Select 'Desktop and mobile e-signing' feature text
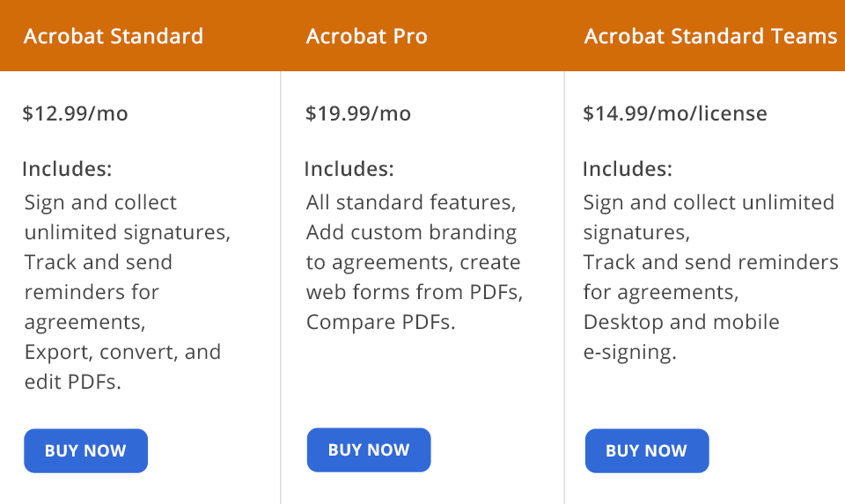845x504 pixels. click(x=681, y=323)
